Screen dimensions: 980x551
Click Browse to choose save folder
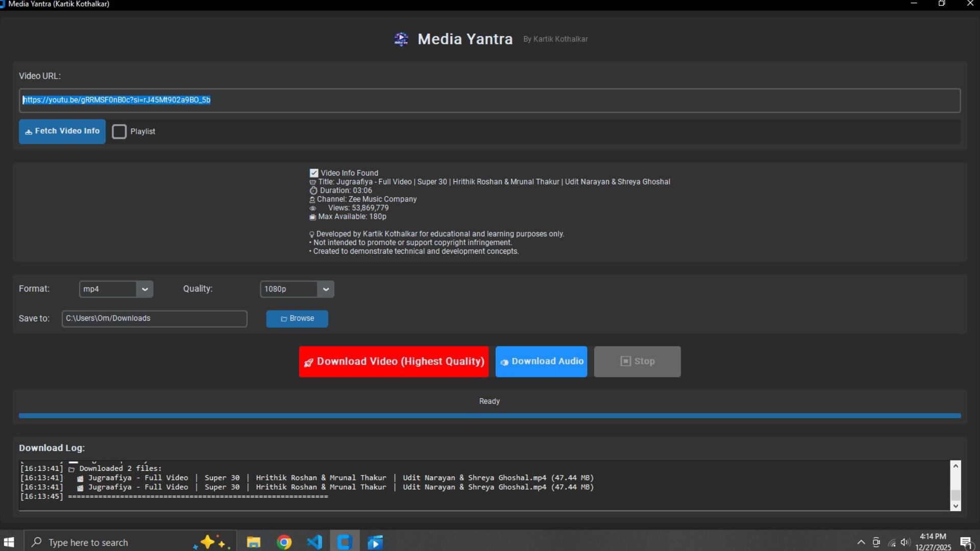tap(297, 319)
